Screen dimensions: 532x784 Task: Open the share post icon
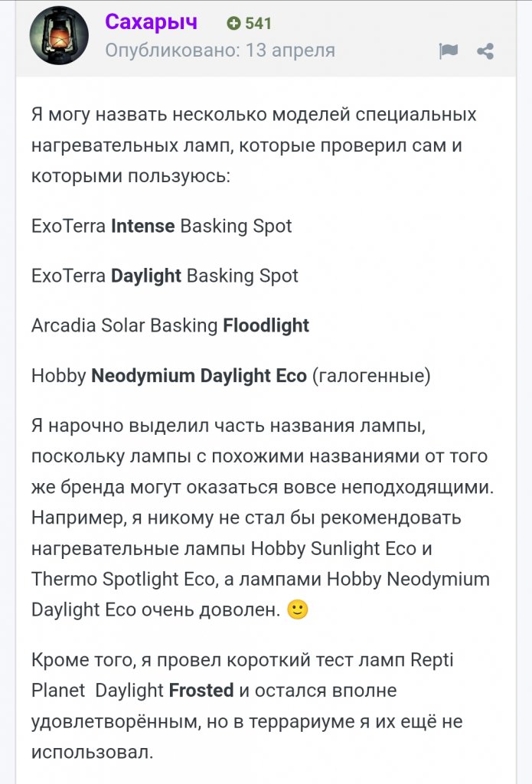485,51
